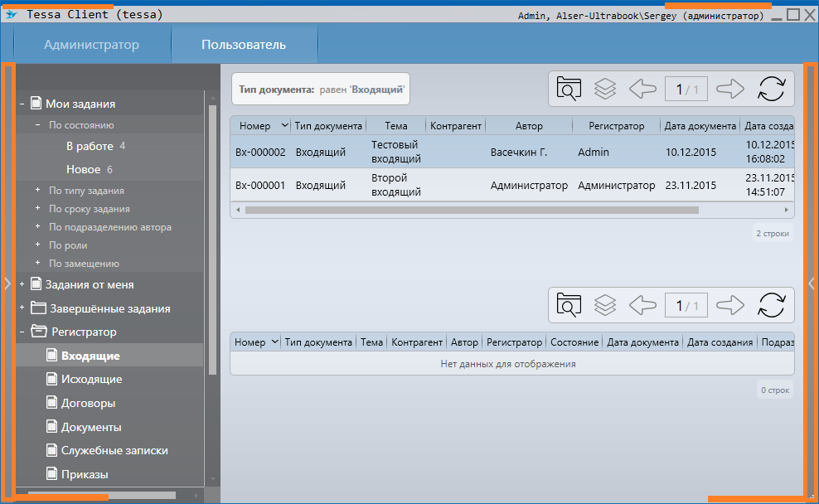
Task: Refresh the lower empty table
Action: tap(771, 305)
